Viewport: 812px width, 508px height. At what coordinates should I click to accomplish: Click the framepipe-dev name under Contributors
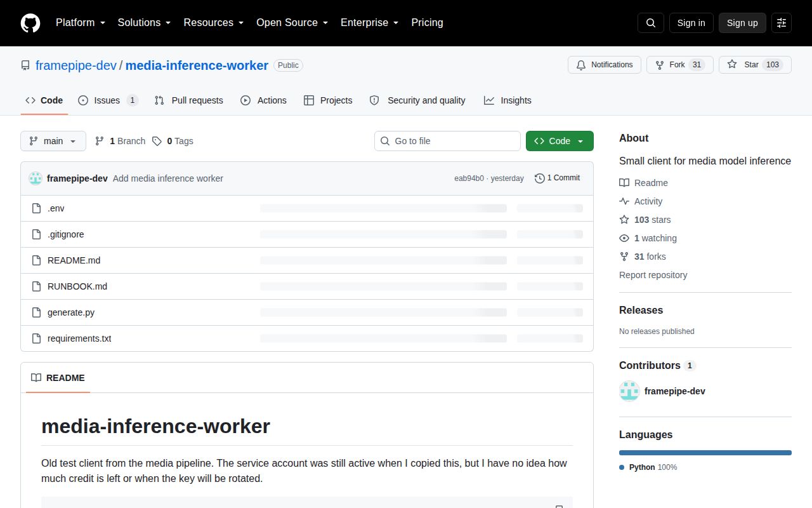point(674,391)
